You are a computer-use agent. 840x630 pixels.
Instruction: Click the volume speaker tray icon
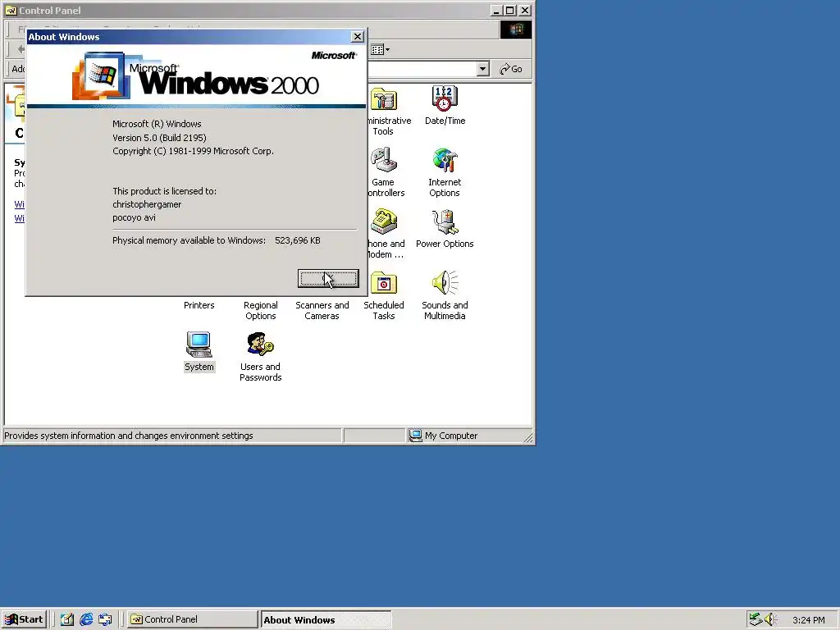point(769,619)
